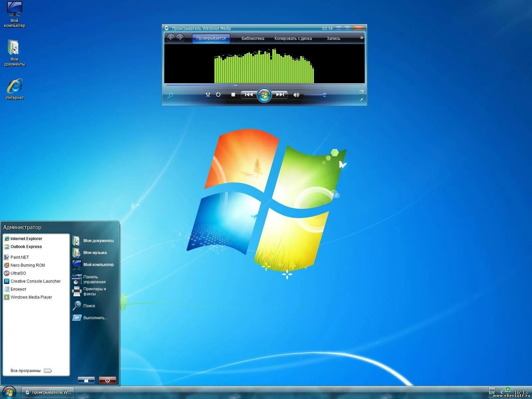Click the playback seek bar
The width and height of the screenshot is (532, 399).
click(x=264, y=85)
